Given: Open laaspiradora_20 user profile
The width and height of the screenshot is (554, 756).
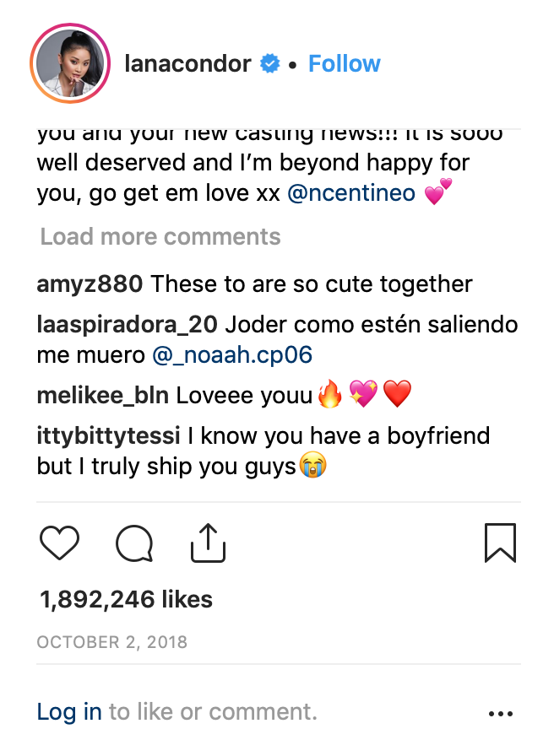Looking at the screenshot, I should point(127,325).
